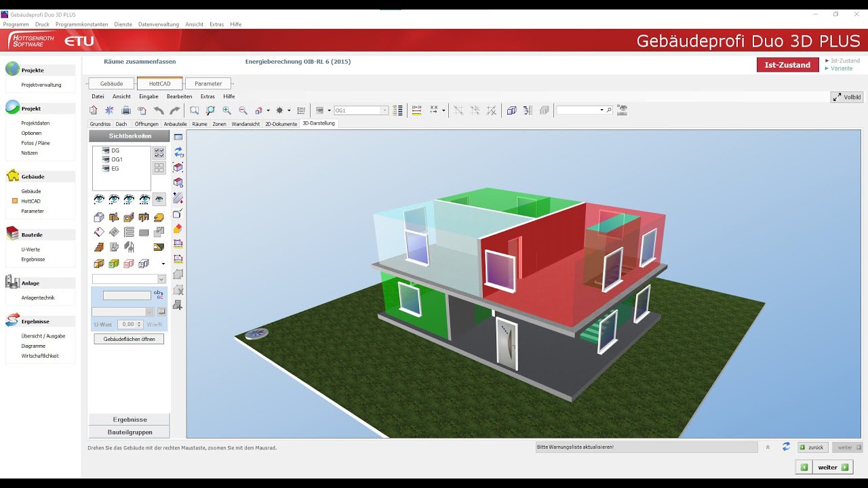Click the wall cube icon in palette

99,218
